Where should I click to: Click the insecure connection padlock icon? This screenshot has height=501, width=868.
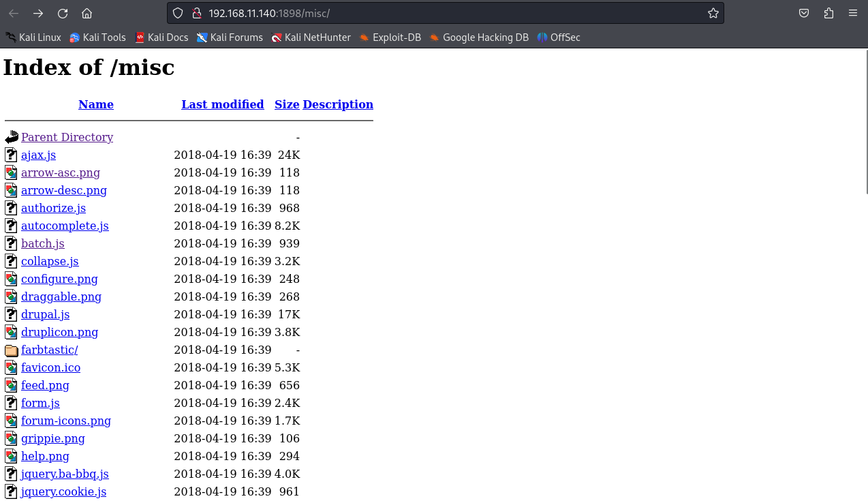pos(196,13)
